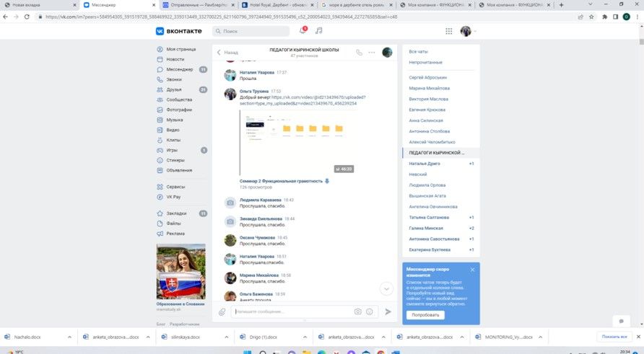The width and height of the screenshot is (644, 354).
Task: Open the emoji smiley picker
Action: pyautogui.click(x=370, y=311)
